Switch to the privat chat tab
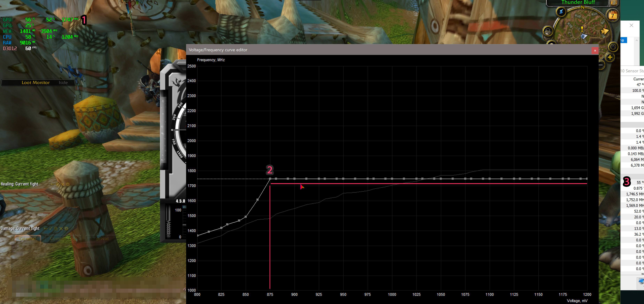The width and height of the screenshot is (644, 304). click(x=102, y=238)
